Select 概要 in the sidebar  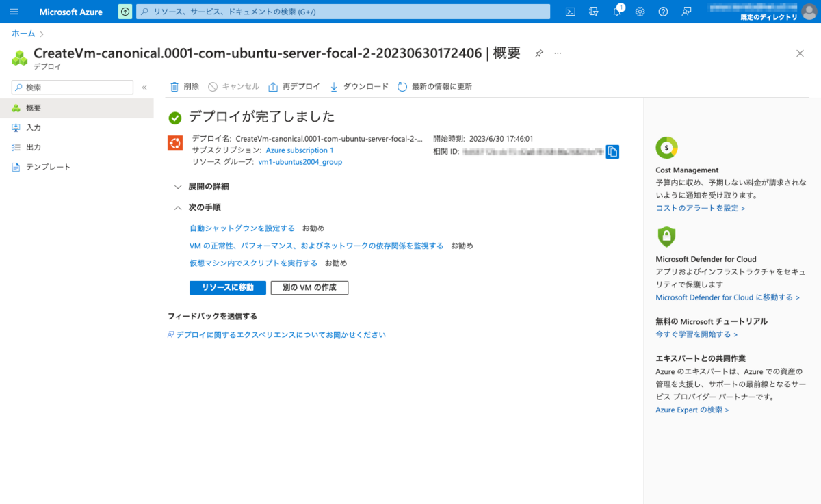77,108
